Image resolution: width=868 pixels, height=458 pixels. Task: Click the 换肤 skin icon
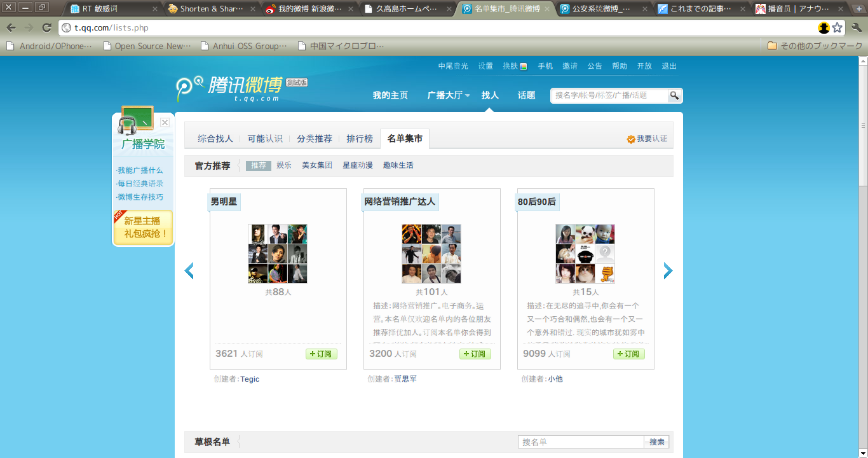524,66
